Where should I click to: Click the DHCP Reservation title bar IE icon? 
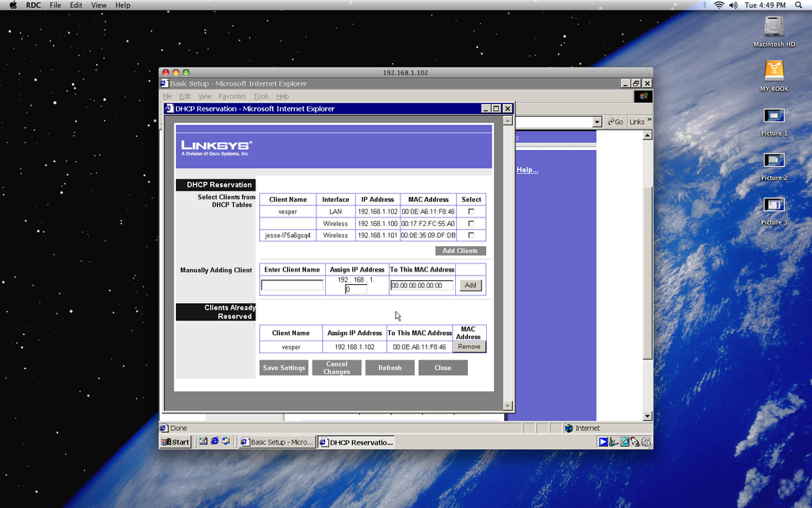point(170,108)
